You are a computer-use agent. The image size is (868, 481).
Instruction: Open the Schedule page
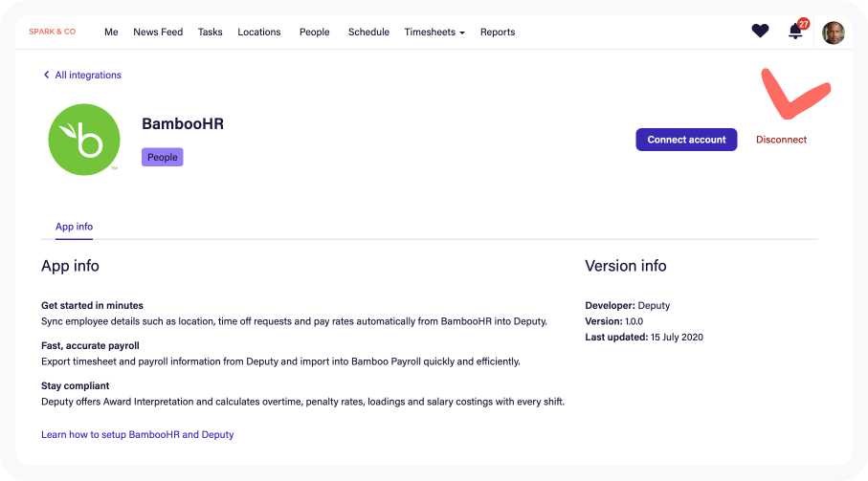click(x=368, y=33)
